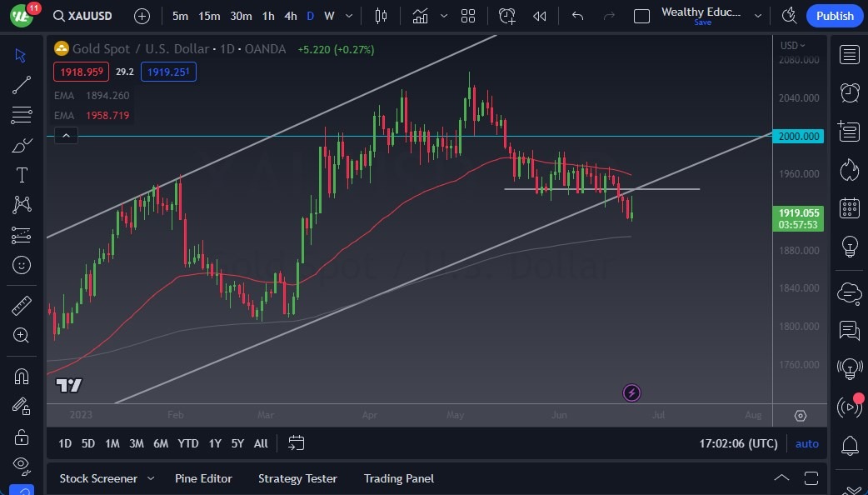This screenshot has width=868, height=495.
Task: Open the chart patterns tool
Action: [x=21, y=205]
